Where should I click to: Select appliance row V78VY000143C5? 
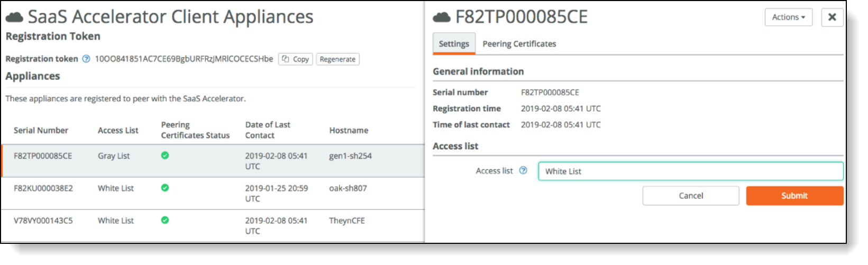click(x=213, y=225)
